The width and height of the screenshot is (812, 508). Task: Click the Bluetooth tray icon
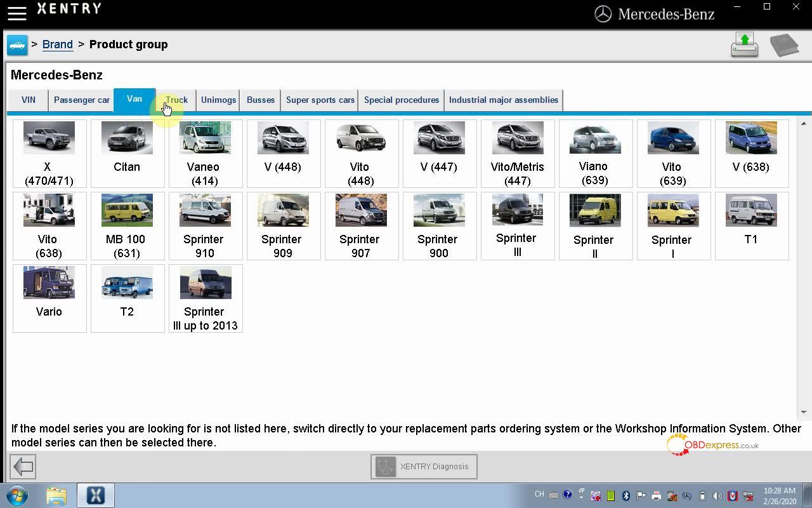[x=625, y=495]
